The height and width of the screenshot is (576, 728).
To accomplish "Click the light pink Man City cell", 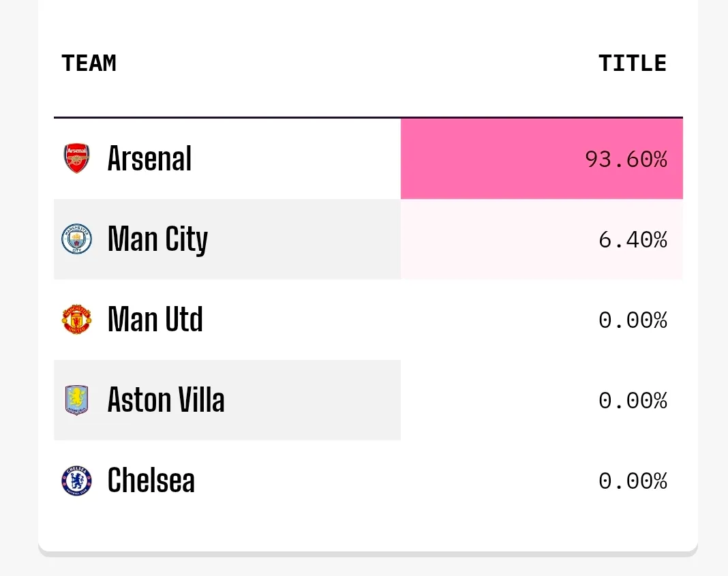I will tap(491, 240).
